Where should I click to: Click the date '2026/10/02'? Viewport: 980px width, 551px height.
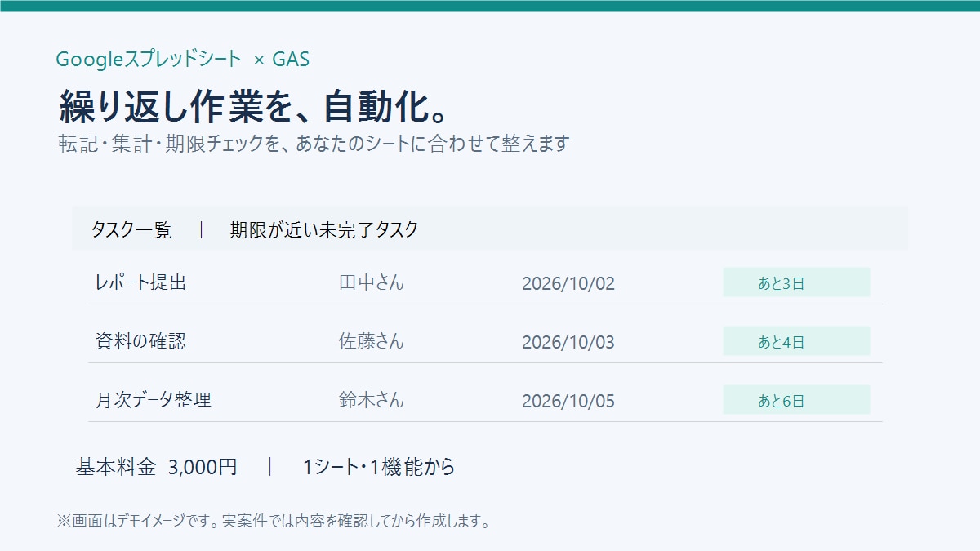[x=568, y=284]
